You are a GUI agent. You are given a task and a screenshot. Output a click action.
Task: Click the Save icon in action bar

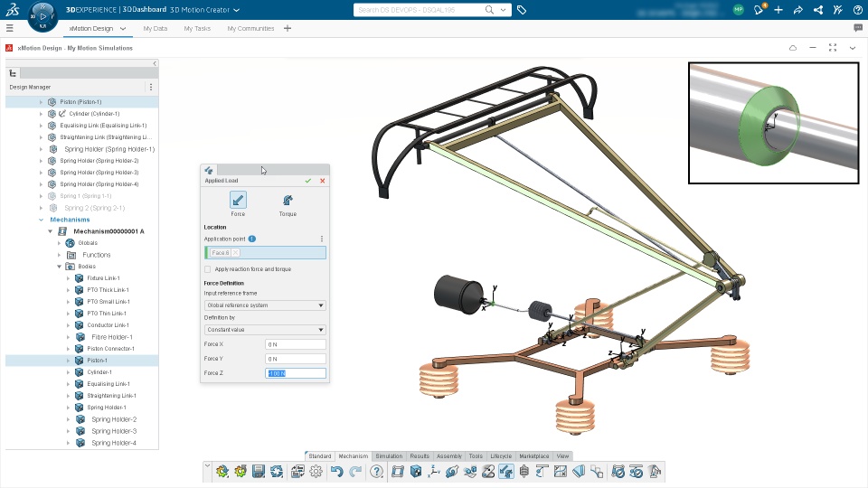click(x=259, y=472)
